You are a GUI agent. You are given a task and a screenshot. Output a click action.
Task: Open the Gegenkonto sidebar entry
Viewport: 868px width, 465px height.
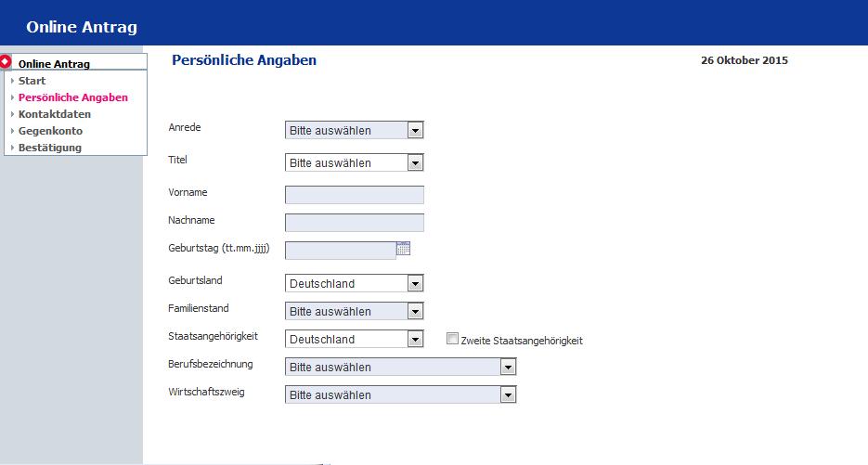tap(50, 131)
